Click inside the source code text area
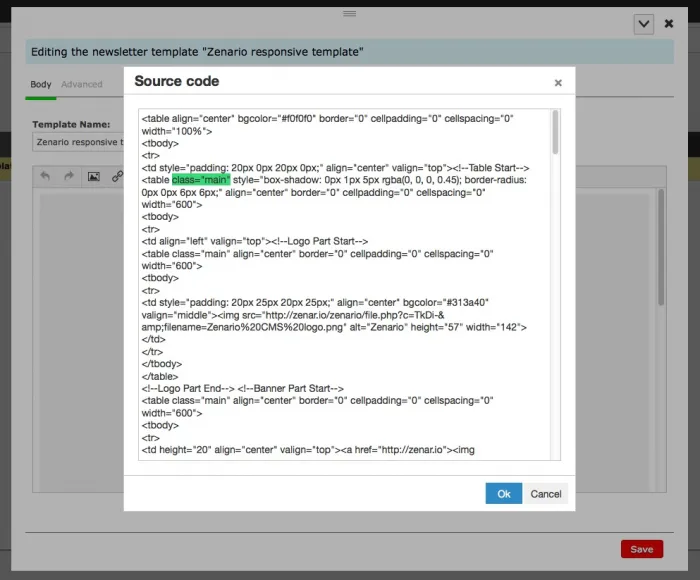This screenshot has width=700, height=580. 345,284
